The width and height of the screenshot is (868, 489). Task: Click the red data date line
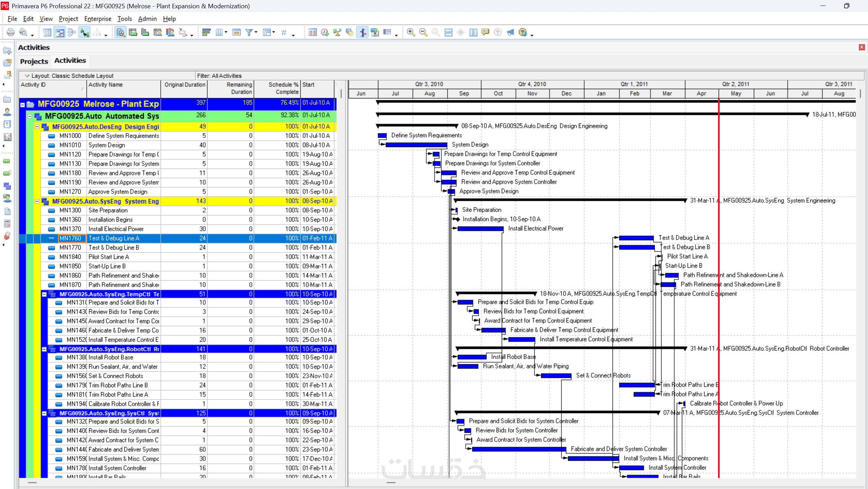[719, 288]
